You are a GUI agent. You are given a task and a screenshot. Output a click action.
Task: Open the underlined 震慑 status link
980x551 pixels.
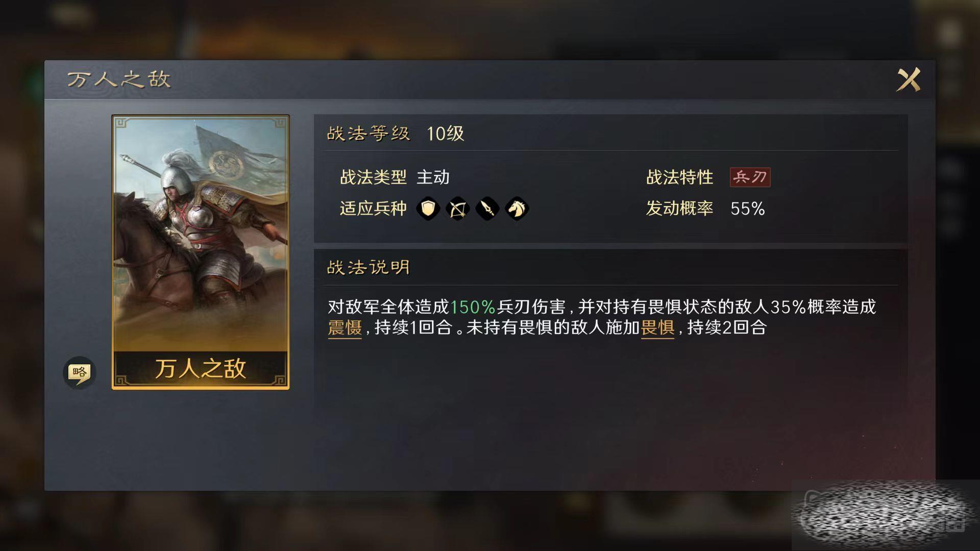point(345,328)
